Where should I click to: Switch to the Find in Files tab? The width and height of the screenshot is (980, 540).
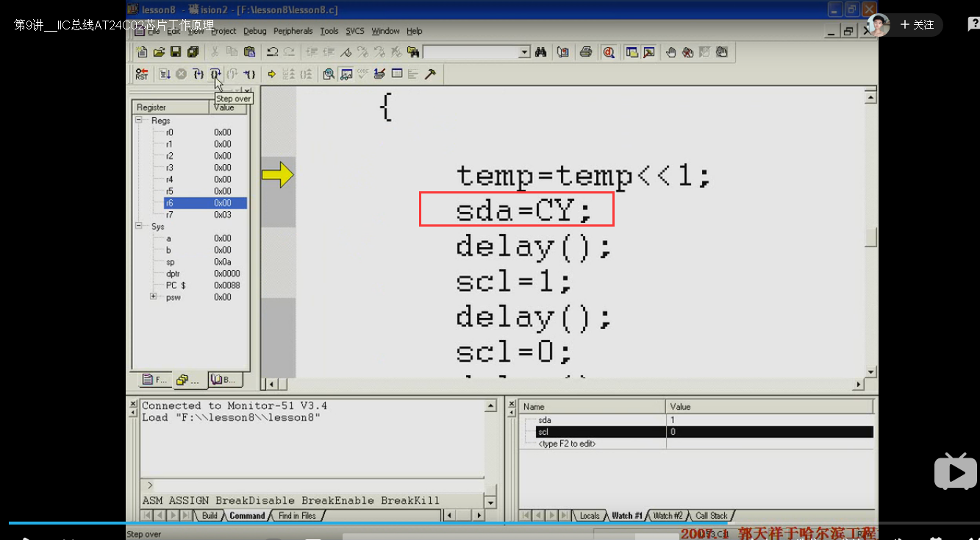pyautogui.click(x=297, y=516)
